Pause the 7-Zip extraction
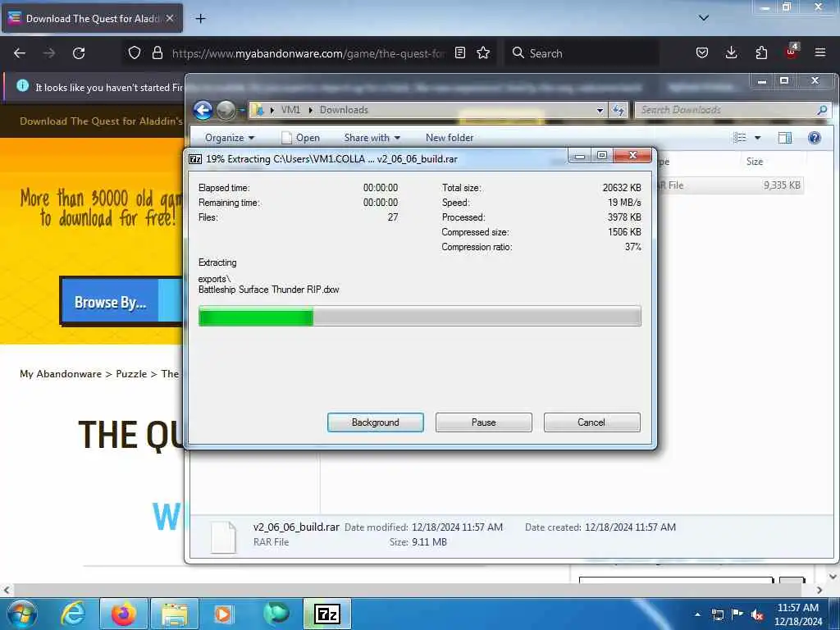This screenshot has height=630, width=840. click(484, 422)
